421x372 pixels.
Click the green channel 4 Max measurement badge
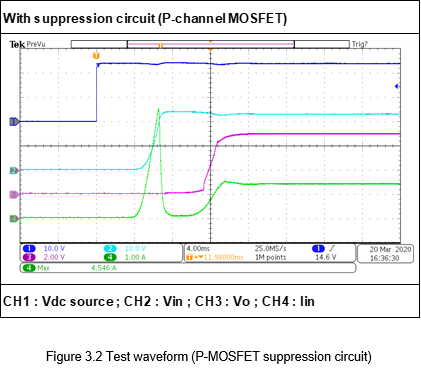[29, 268]
